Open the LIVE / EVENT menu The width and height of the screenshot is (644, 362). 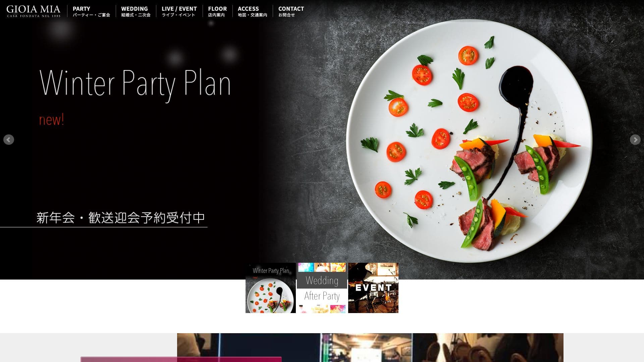tap(179, 11)
